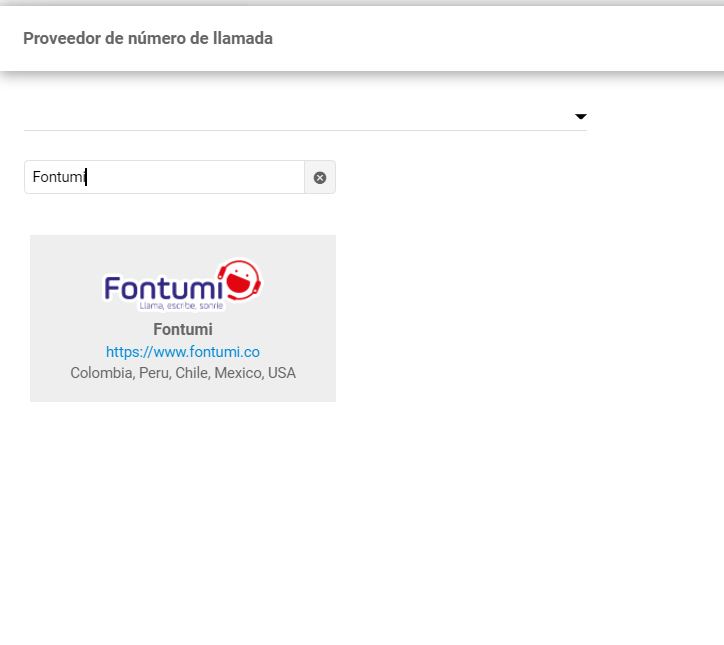Image resolution: width=724 pixels, height=645 pixels.
Task: Expand the dropdown arrow below the header
Action: pos(580,117)
